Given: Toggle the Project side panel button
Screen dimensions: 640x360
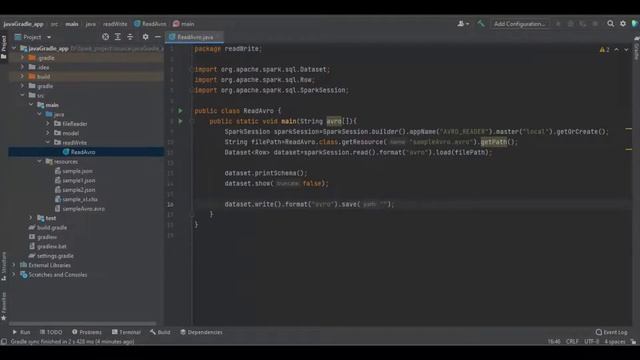Looking at the screenshot, I should [x=4, y=47].
